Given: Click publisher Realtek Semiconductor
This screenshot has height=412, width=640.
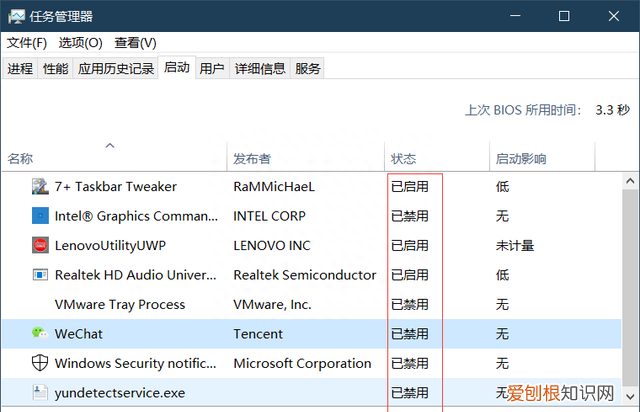Looking at the screenshot, I should (304, 275).
